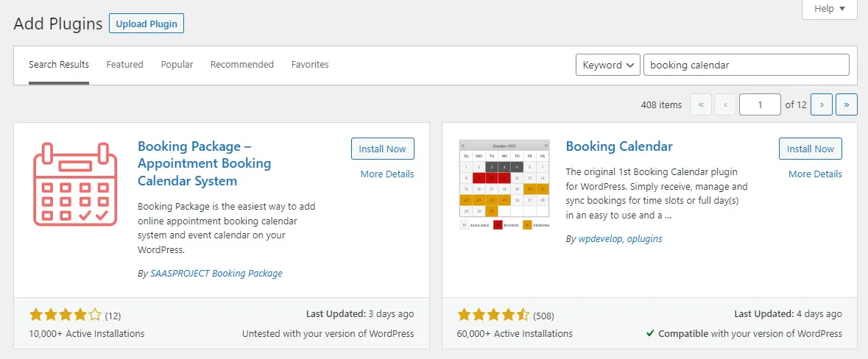Switch to the Featured tab
The height and width of the screenshot is (359, 868).
[x=124, y=65]
